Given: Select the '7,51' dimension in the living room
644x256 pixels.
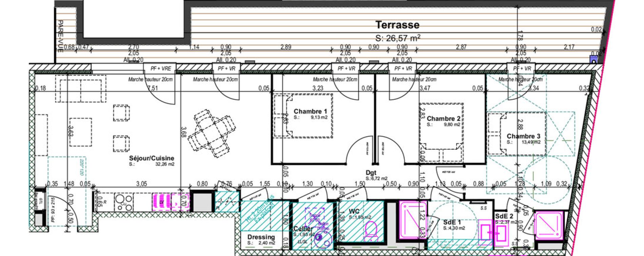Looking at the screenshot, I should pyautogui.click(x=153, y=88).
